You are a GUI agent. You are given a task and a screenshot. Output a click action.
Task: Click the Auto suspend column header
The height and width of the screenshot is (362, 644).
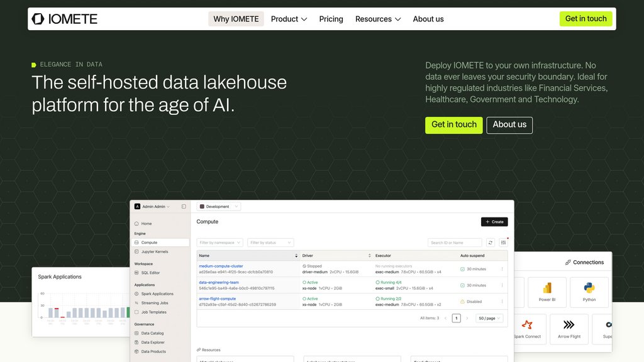(472, 256)
